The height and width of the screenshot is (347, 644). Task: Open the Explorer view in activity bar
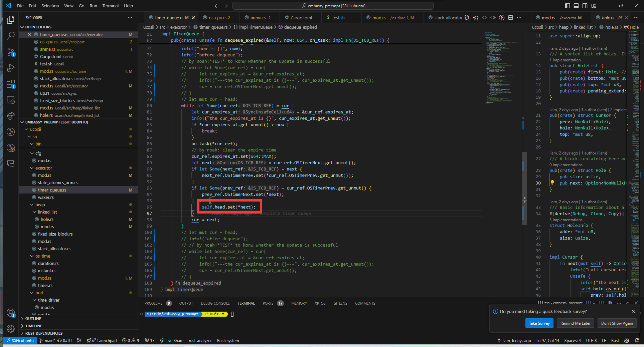pos(11,20)
